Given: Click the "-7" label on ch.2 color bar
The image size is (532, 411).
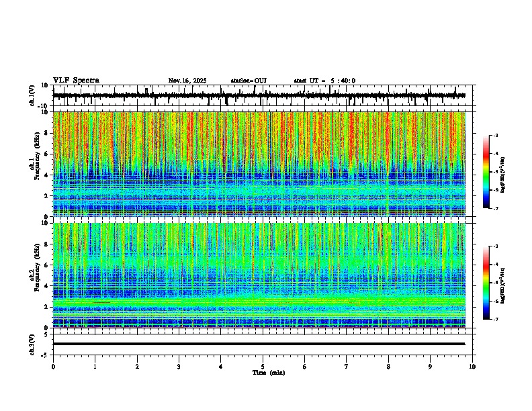Looking at the screenshot, I should 496,320.
